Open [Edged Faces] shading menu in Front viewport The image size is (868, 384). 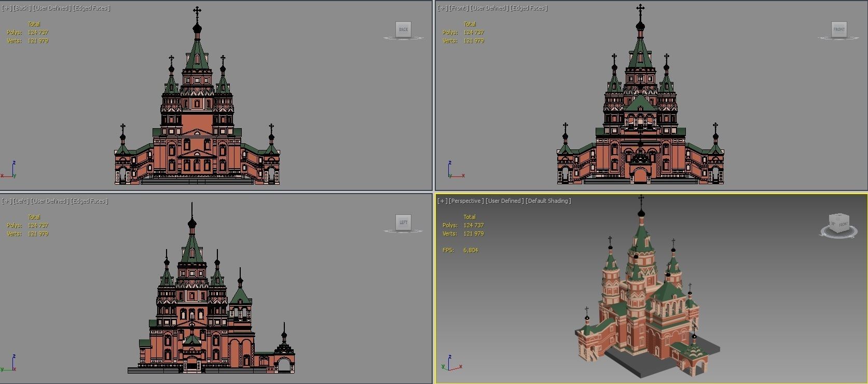(529, 8)
